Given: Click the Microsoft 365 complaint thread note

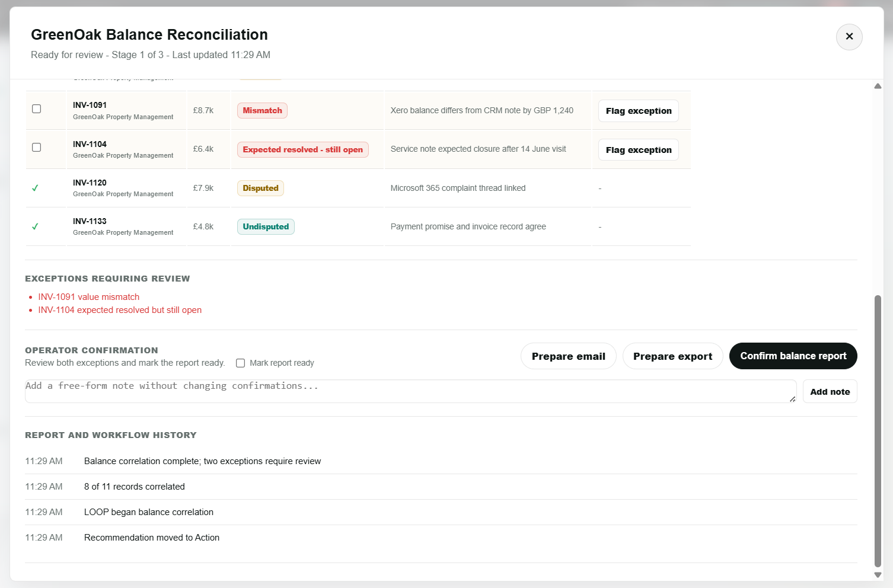Looking at the screenshot, I should 458,188.
